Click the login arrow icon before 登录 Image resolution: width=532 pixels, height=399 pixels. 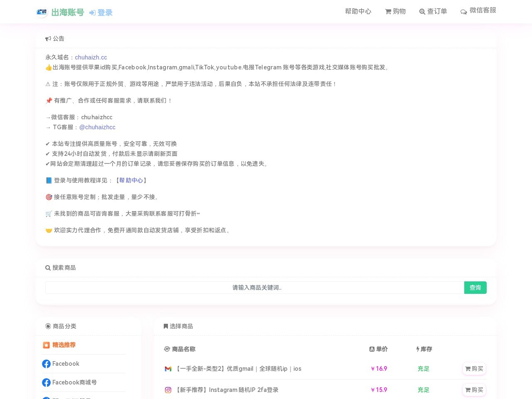coord(93,13)
